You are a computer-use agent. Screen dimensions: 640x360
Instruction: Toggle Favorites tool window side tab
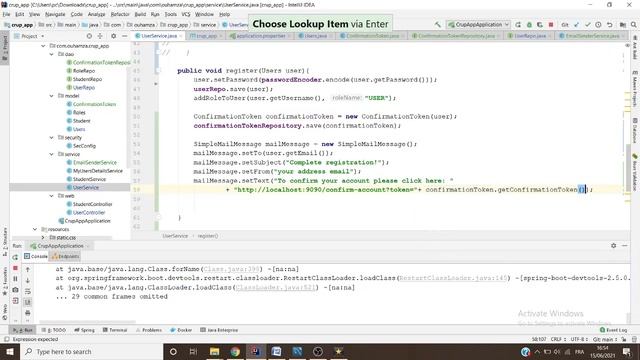coord(5,282)
